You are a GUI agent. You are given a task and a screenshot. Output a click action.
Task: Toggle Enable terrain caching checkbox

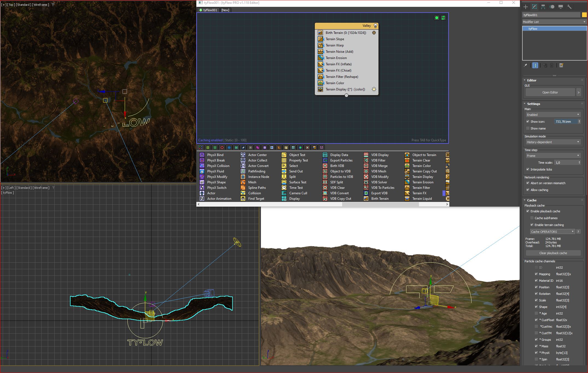click(532, 225)
